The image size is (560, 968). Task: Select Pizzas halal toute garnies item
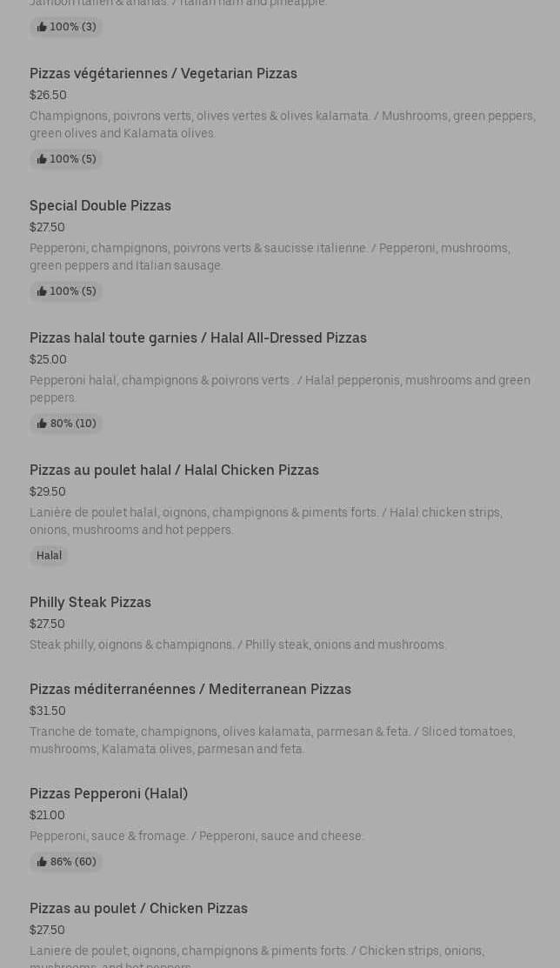pos(198,338)
